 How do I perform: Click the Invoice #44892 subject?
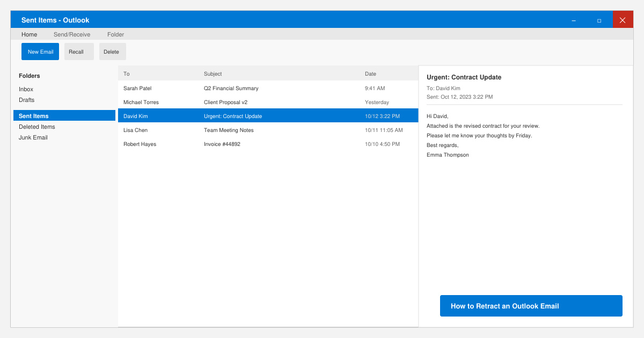(222, 144)
